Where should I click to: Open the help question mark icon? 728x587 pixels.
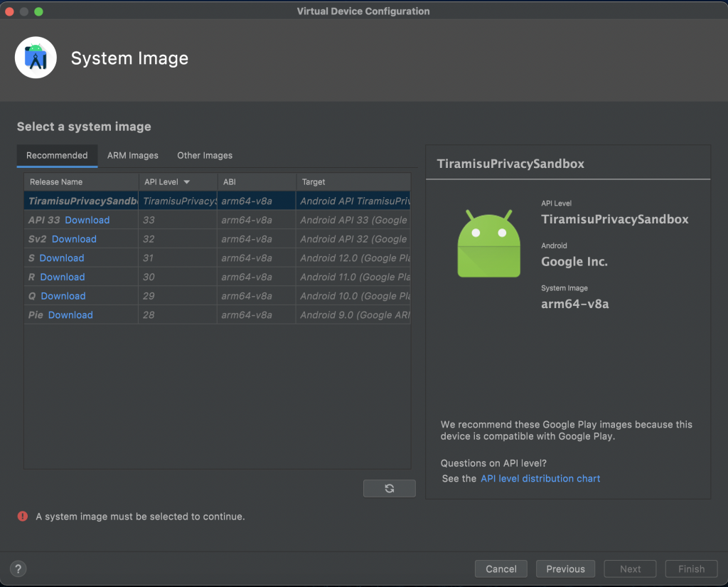(x=18, y=569)
